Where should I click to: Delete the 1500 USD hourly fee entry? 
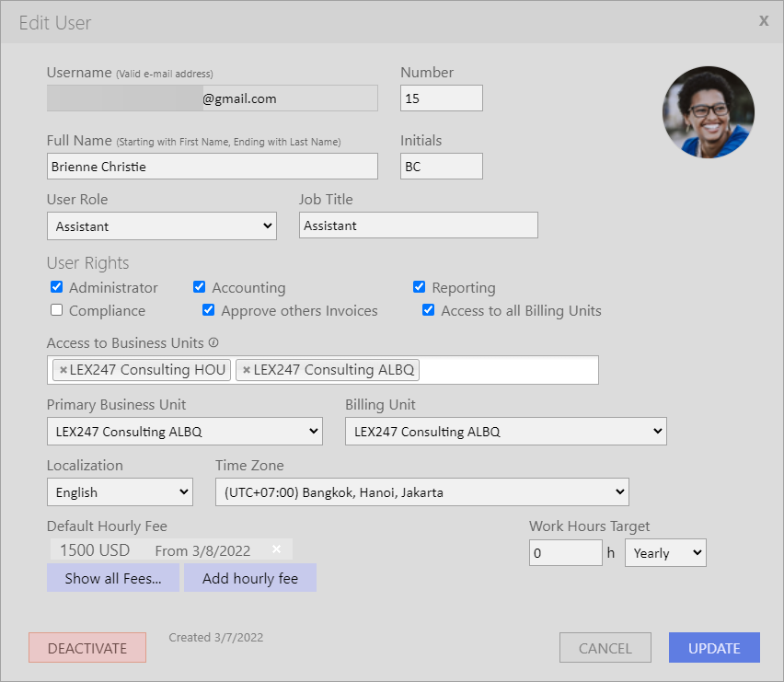click(276, 549)
